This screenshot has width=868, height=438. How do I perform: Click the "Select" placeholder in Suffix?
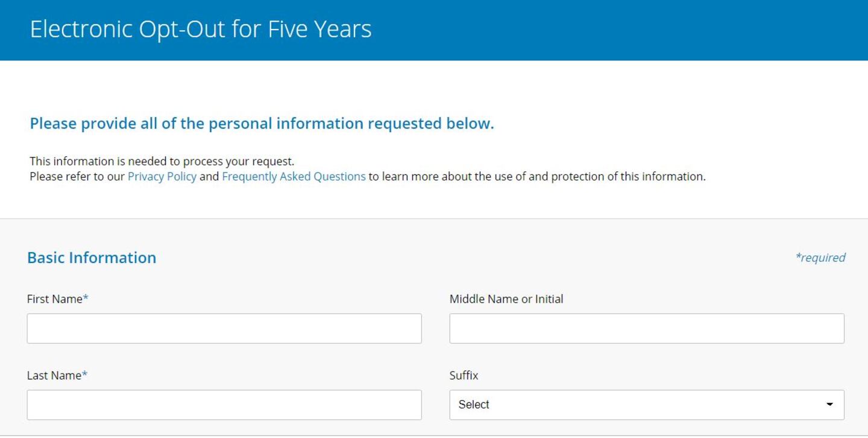474,405
